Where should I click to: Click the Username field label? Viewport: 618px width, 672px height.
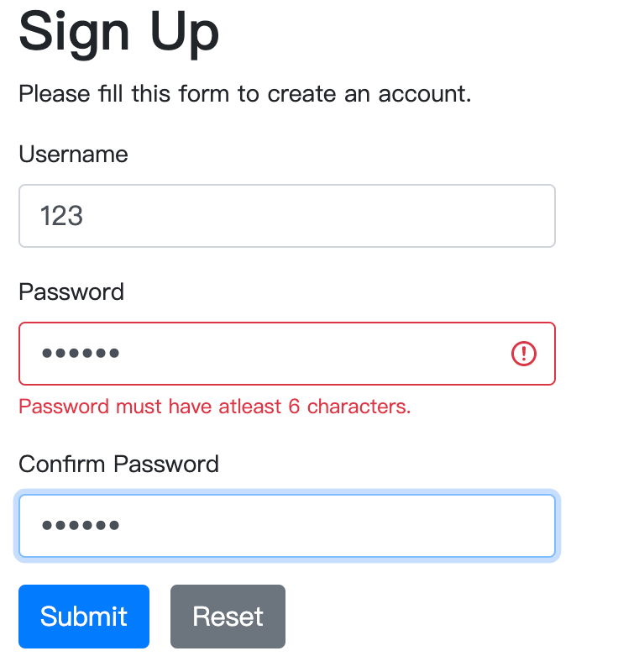[73, 154]
